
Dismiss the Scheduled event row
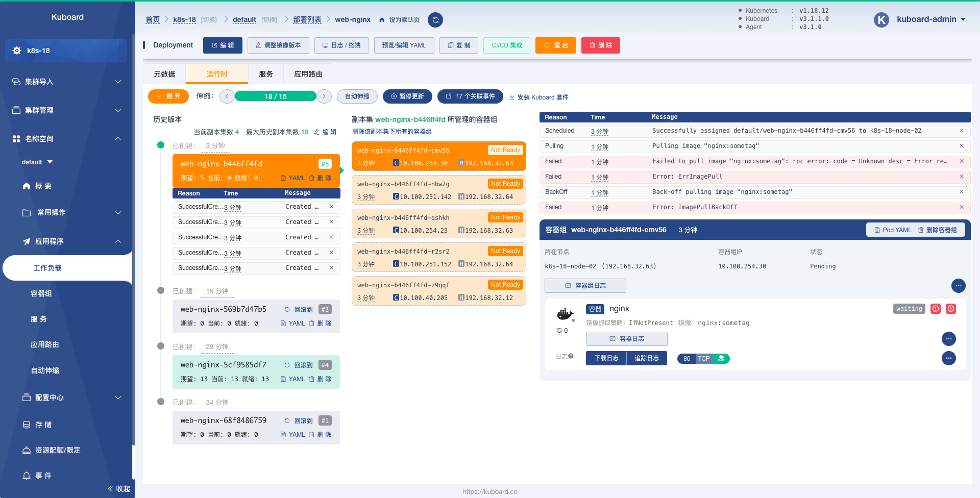(x=962, y=131)
